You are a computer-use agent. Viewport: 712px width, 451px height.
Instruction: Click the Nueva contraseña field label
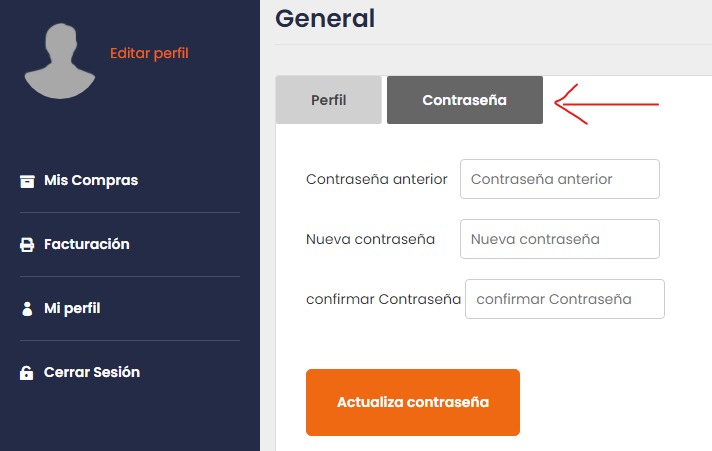(x=370, y=239)
